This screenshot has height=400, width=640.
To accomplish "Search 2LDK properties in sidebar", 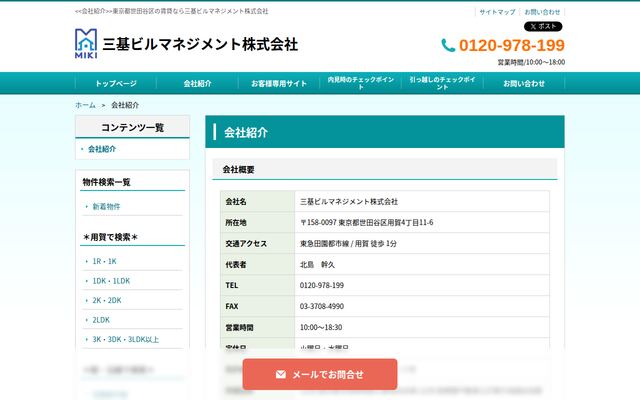I will [x=101, y=320].
